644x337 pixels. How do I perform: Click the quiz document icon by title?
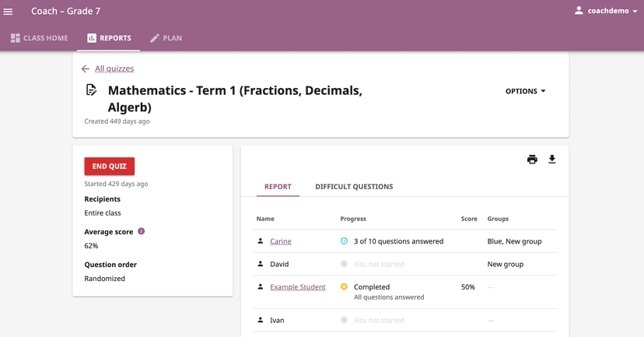coord(91,90)
